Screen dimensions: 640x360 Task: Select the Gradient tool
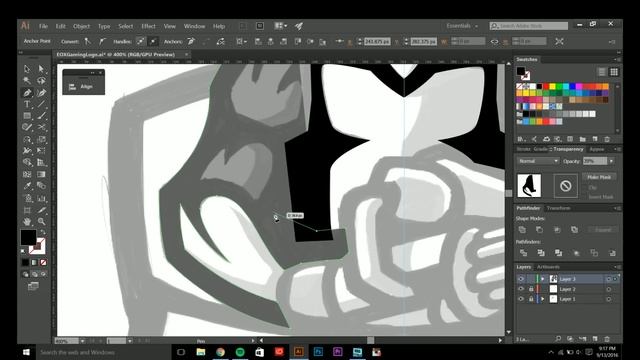[41, 174]
